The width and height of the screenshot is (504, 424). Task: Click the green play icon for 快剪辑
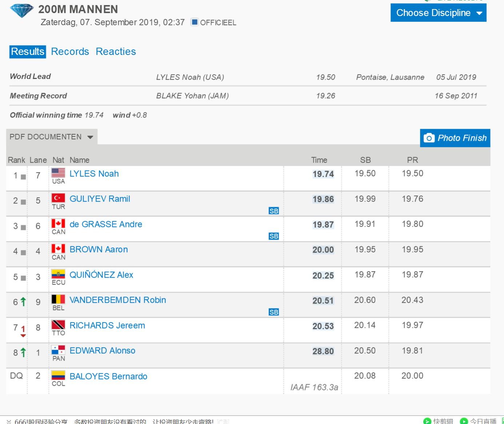coord(428,421)
